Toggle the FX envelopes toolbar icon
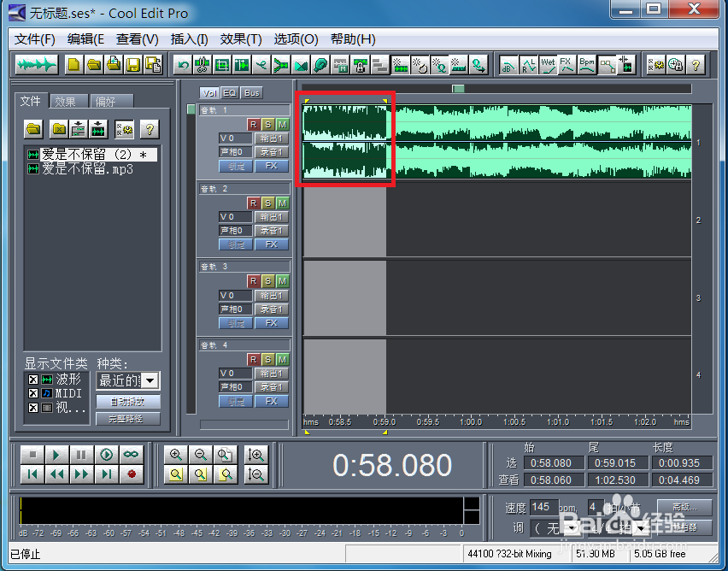Screen dimensions: 728x571 [567, 65]
